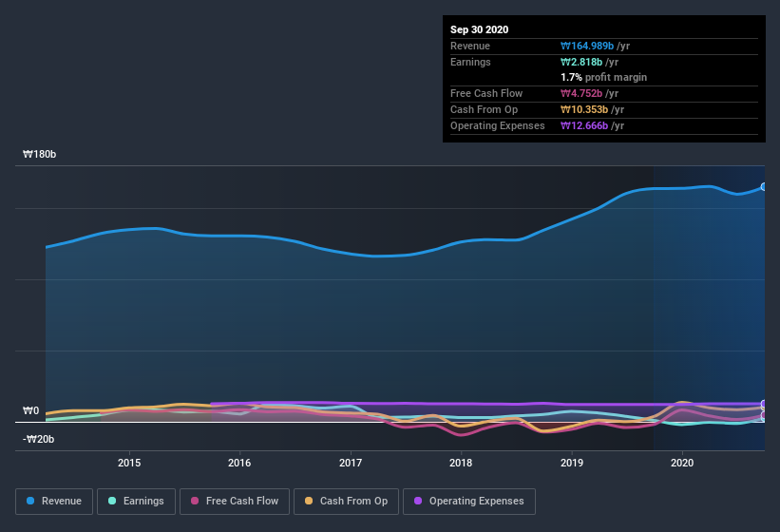Click the ₩10.353b cash from op value
This screenshot has height=532, width=780.
point(584,109)
